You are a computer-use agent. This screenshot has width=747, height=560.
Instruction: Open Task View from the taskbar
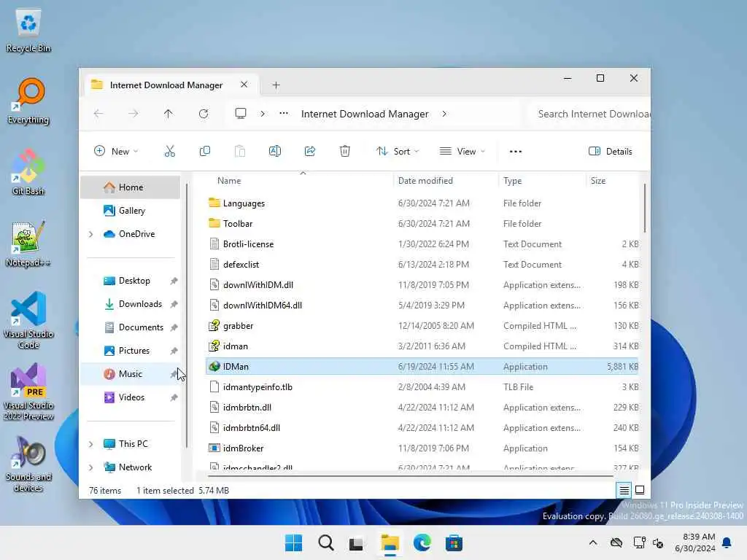pyautogui.click(x=356, y=542)
